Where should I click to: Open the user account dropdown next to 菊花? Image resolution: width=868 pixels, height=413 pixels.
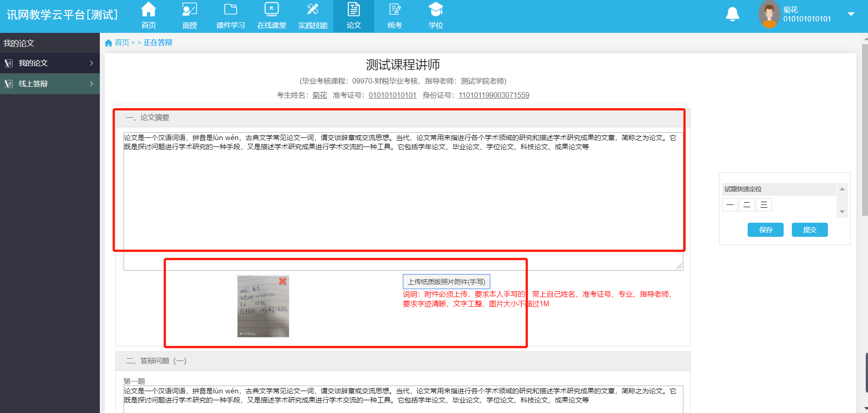(x=852, y=14)
